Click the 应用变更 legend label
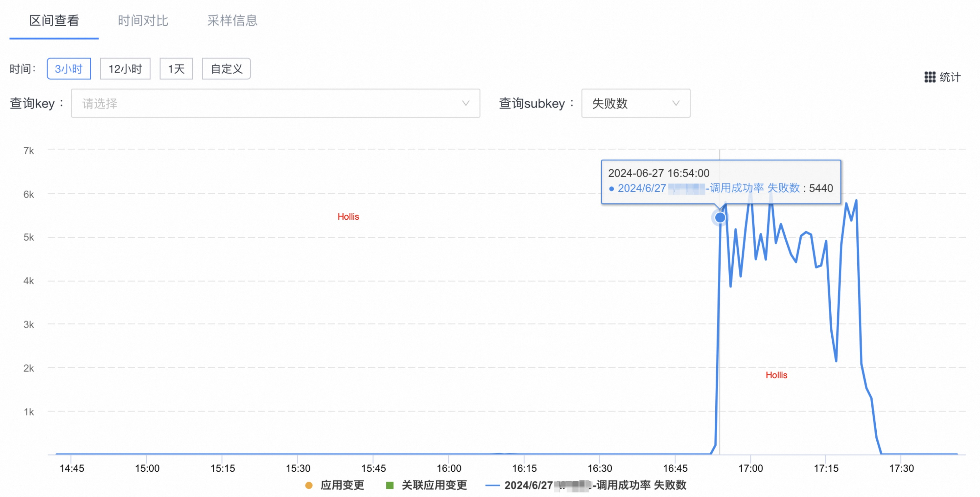Screen dimensions: 980x497 coord(342,485)
